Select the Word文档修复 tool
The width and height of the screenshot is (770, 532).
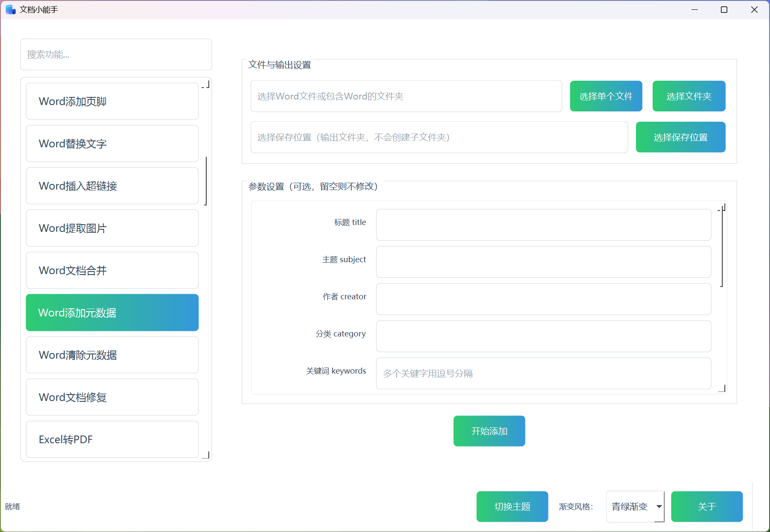112,397
